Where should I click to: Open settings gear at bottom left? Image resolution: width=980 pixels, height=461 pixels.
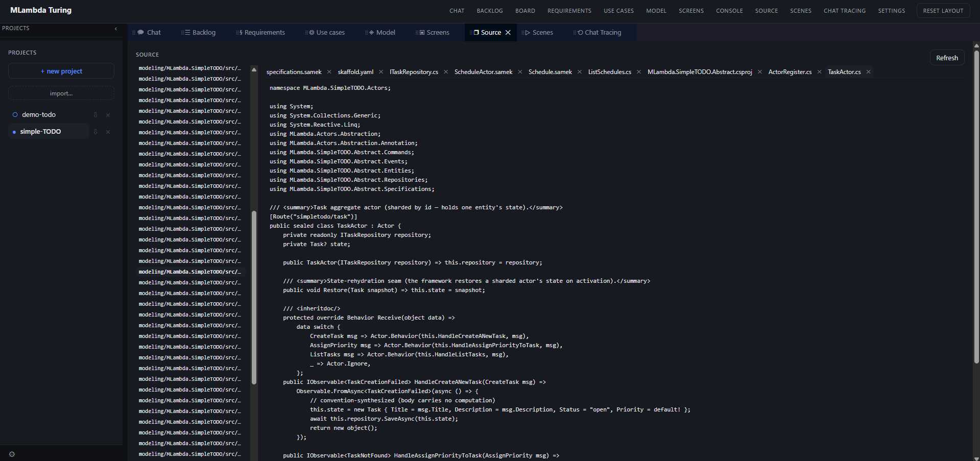[x=12, y=454]
